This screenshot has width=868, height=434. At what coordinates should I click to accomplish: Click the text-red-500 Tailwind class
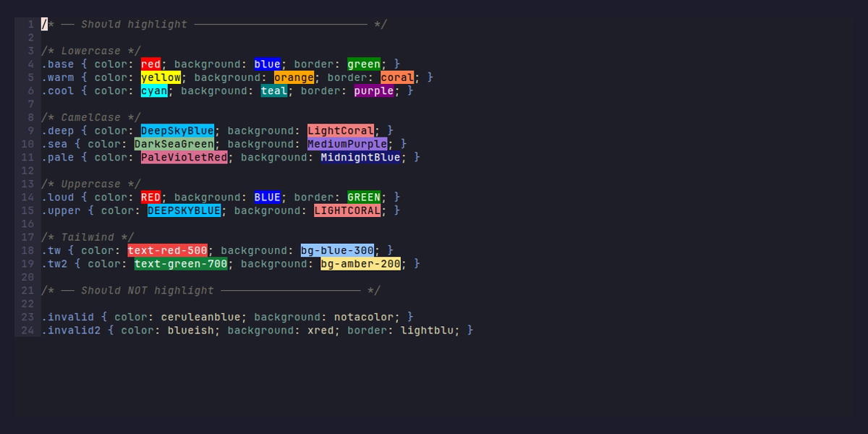168,251
